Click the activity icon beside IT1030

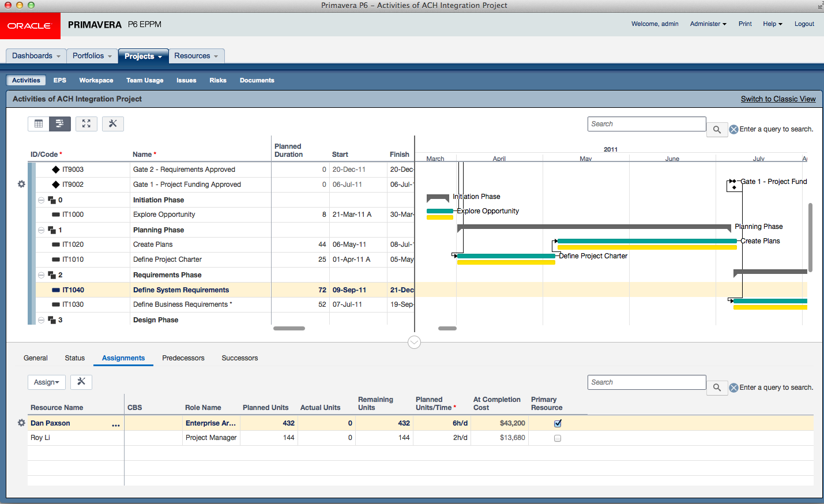(x=56, y=304)
